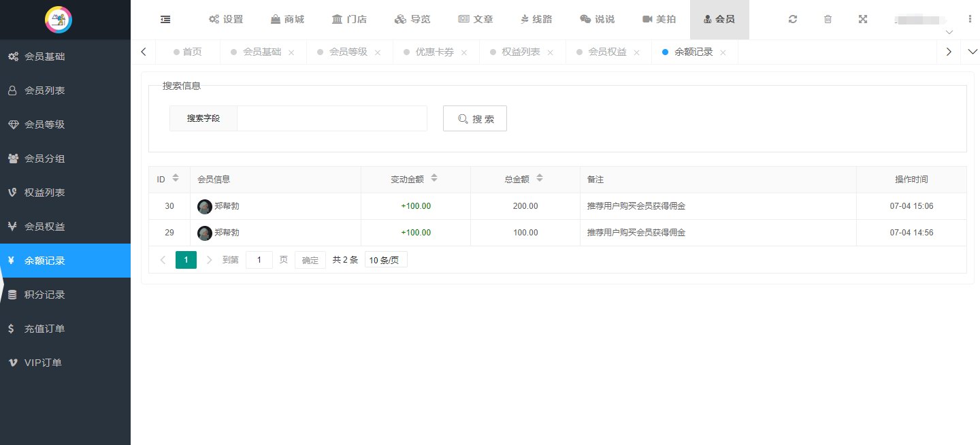
Task: Sort the ID column
Action: (x=176, y=178)
